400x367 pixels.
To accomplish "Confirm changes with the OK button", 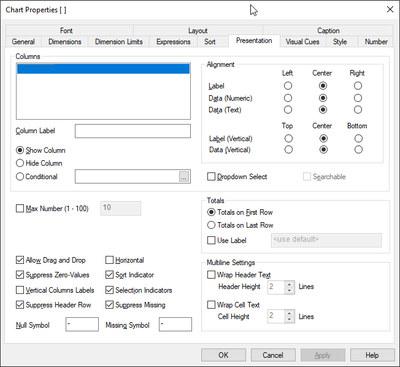I will point(223,355).
